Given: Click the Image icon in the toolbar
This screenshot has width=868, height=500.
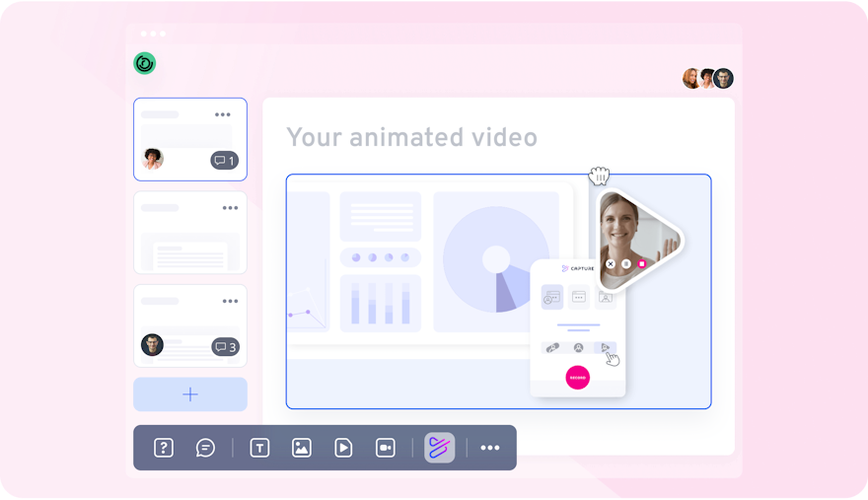Looking at the screenshot, I should [x=302, y=448].
